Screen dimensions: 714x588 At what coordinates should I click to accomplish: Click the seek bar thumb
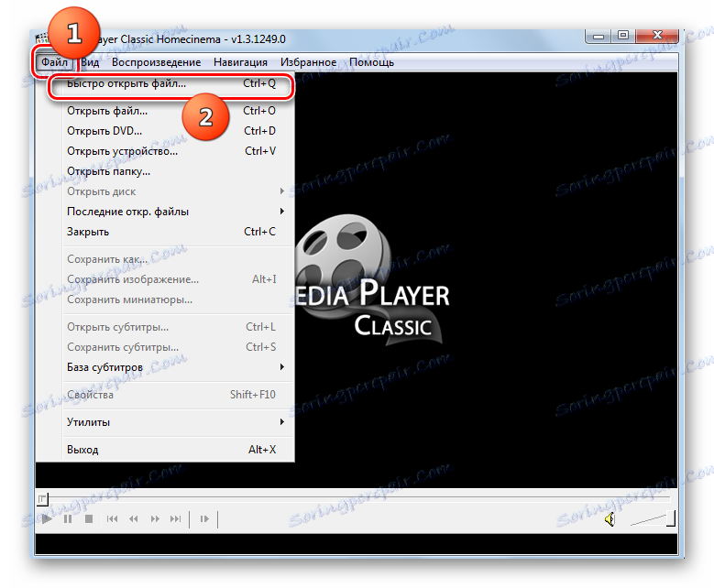42,499
